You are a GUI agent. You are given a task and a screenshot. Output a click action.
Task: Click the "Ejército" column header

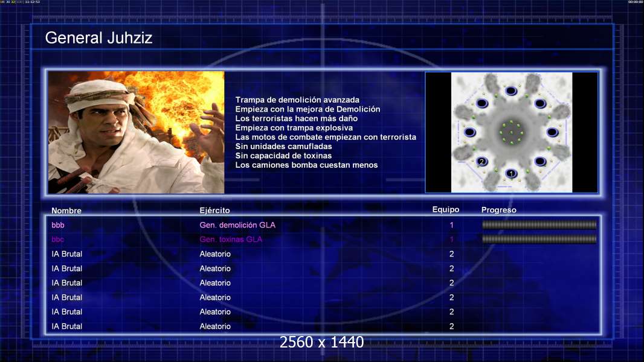pos(215,211)
